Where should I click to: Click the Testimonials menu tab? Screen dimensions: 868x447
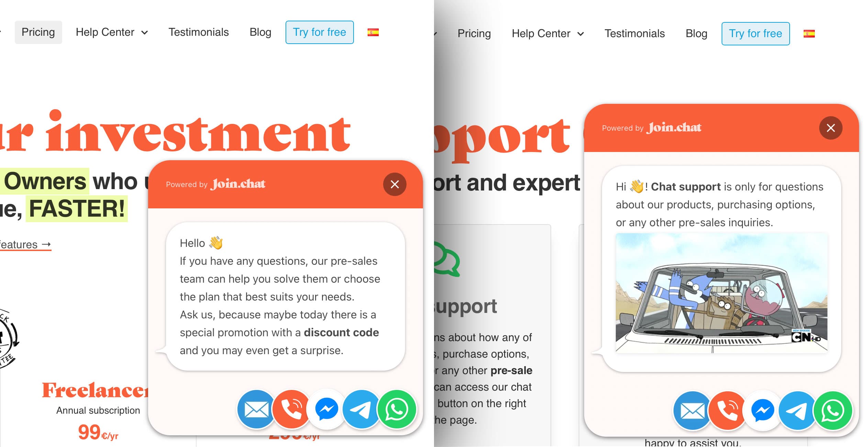(x=199, y=32)
